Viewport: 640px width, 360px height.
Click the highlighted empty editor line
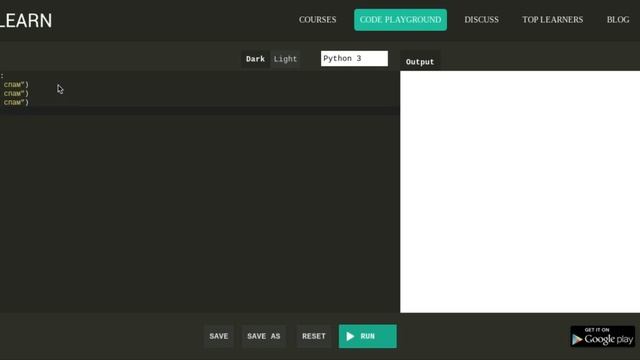click(x=200, y=111)
